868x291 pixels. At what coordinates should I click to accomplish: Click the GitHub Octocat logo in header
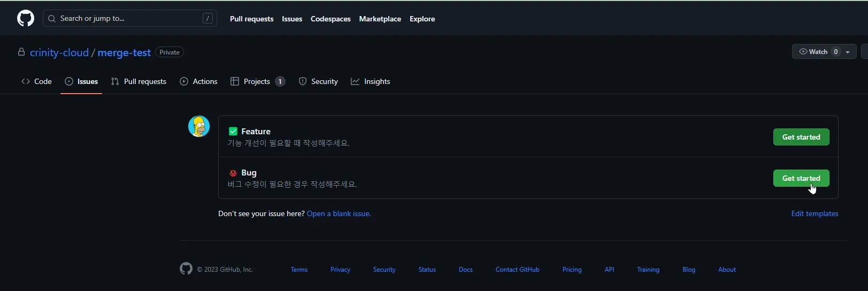[x=26, y=18]
